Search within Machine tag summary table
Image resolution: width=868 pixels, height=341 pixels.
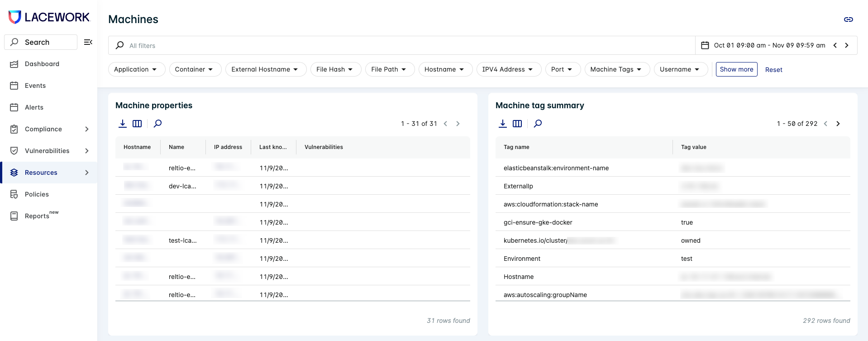click(x=538, y=124)
